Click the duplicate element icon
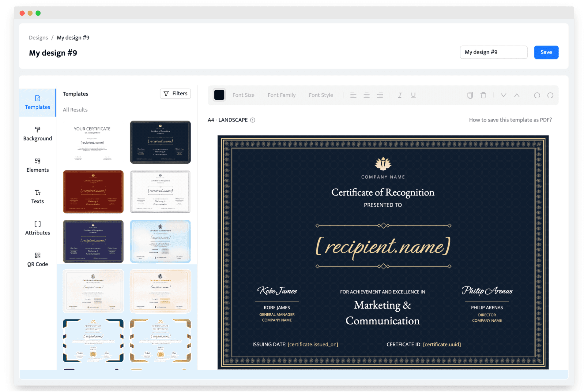 coord(470,95)
